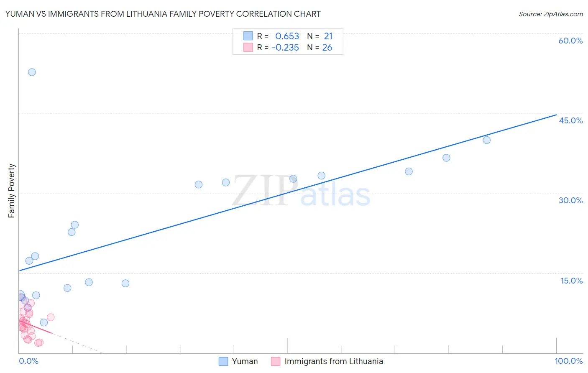Select the Immigrants from Lithuania legend label
The height and width of the screenshot is (373, 588).
tap(334, 361)
